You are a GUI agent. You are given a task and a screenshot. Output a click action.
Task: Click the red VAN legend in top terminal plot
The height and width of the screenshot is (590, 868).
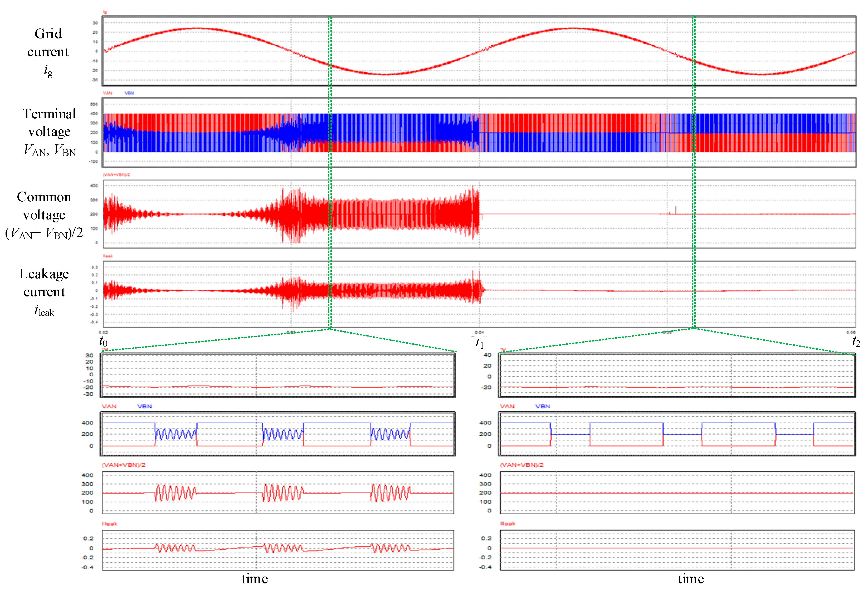pos(107,93)
